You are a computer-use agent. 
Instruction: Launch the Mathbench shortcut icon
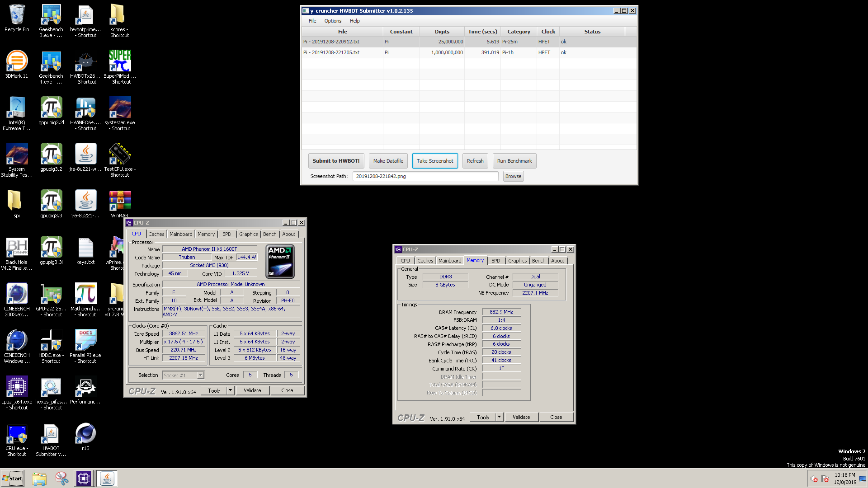(85, 300)
